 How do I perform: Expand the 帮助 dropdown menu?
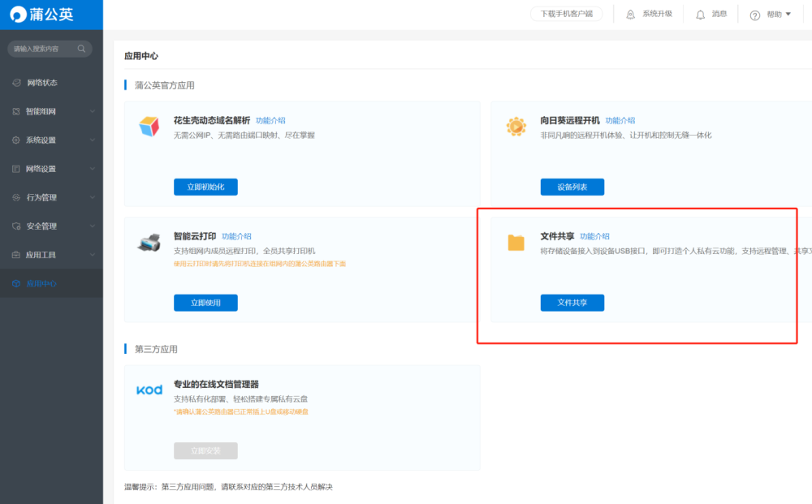(x=771, y=15)
